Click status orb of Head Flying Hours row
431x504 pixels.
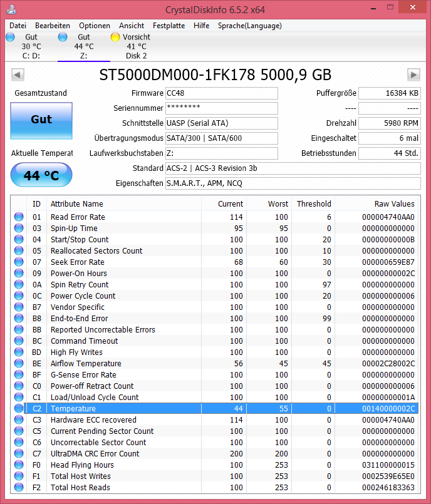pos(19,465)
